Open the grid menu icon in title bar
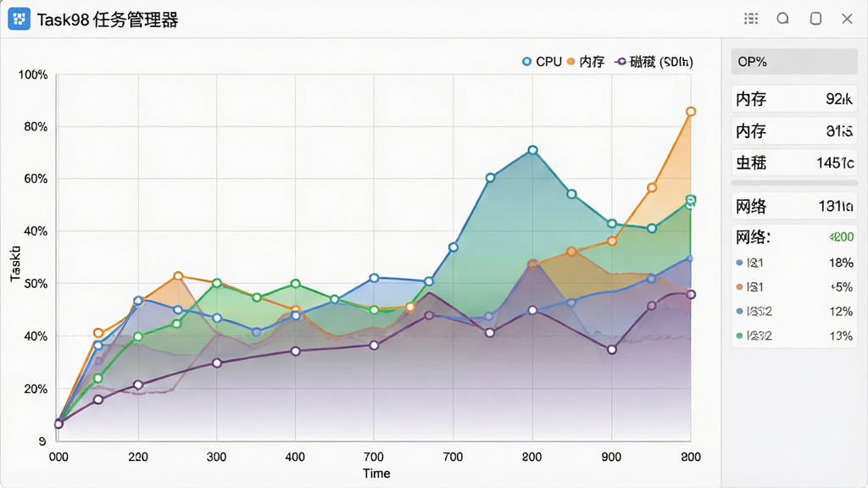The width and height of the screenshot is (868, 488). point(751,19)
